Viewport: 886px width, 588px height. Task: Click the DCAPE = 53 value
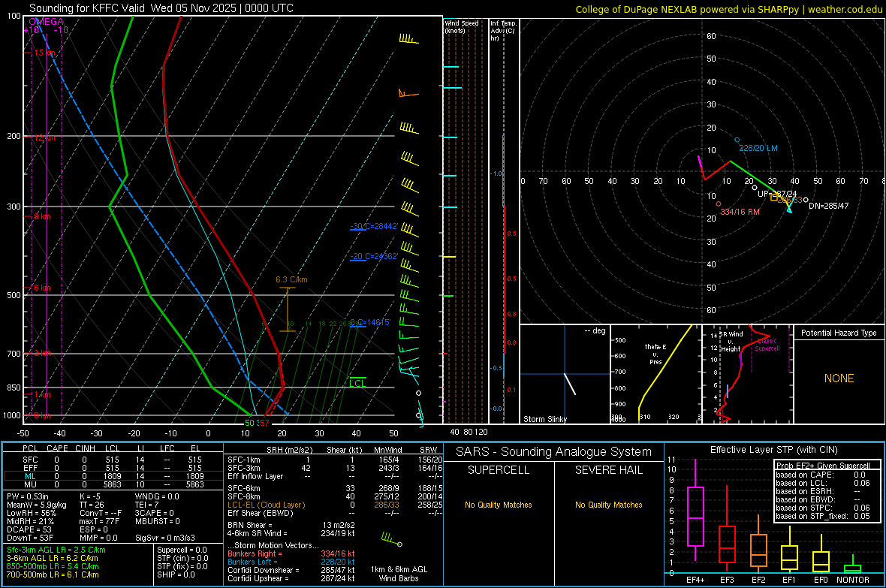[x=29, y=529]
